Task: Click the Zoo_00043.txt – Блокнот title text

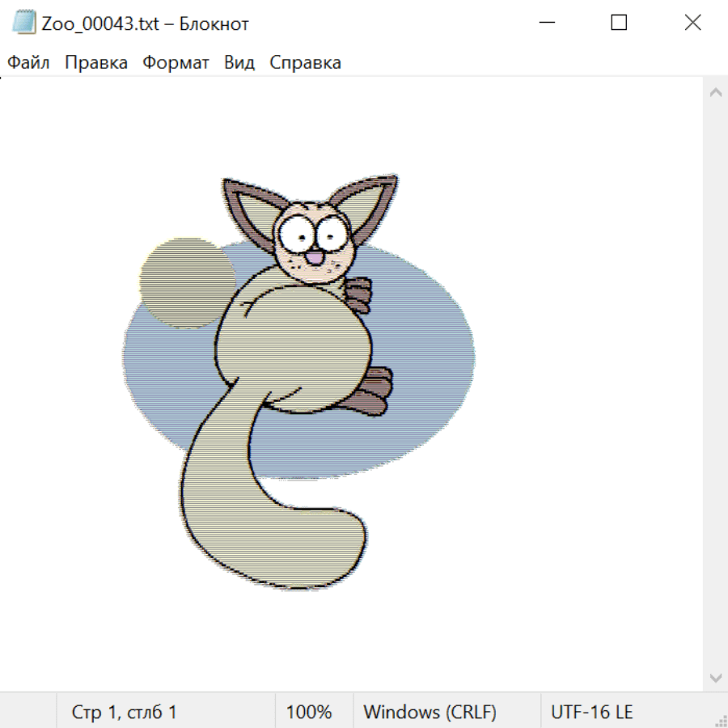Action: click(x=146, y=23)
